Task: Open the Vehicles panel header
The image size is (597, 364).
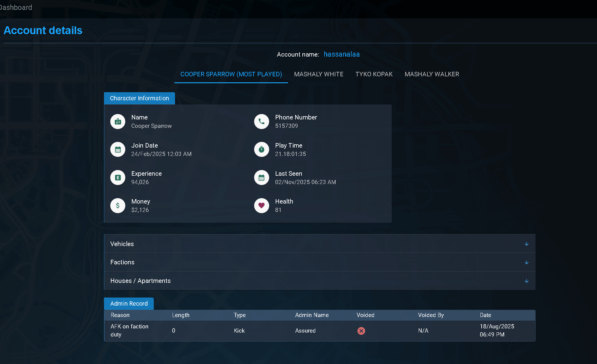Action: pyautogui.click(x=320, y=244)
